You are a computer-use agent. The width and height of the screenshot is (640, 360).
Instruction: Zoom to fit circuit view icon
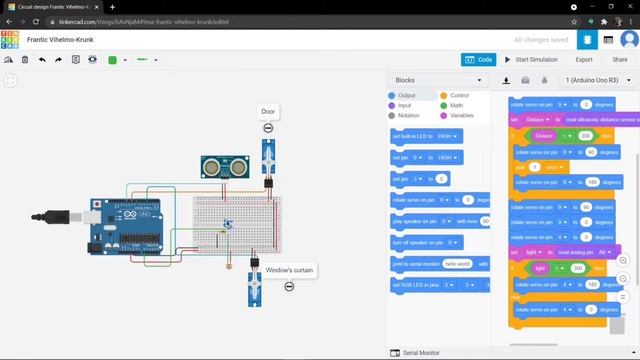click(x=11, y=81)
